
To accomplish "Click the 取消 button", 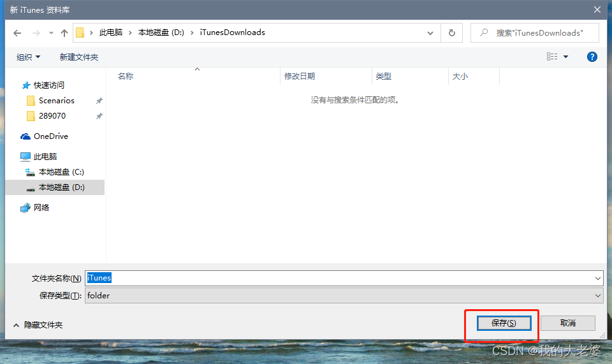I will pos(567,323).
